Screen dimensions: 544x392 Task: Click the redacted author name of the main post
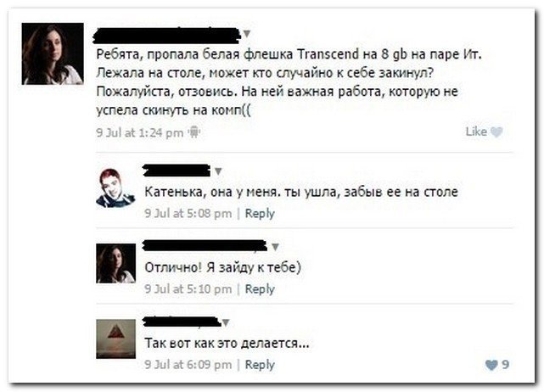click(x=167, y=35)
